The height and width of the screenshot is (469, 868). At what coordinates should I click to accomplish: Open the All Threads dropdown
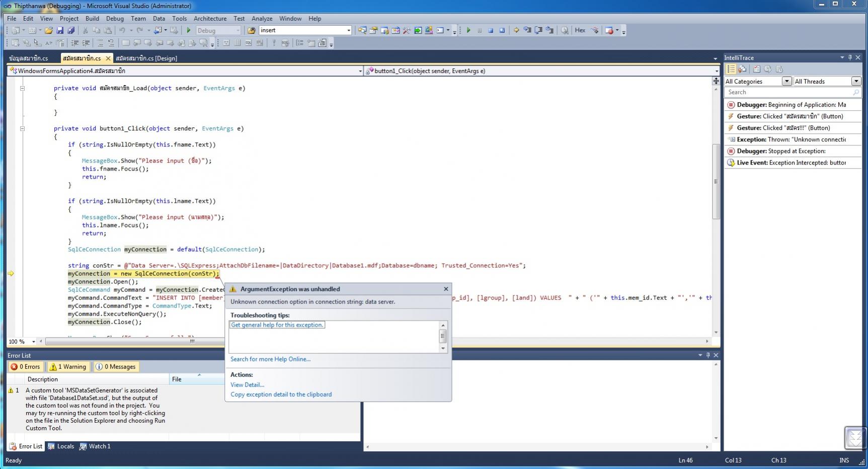click(x=855, y=82)
